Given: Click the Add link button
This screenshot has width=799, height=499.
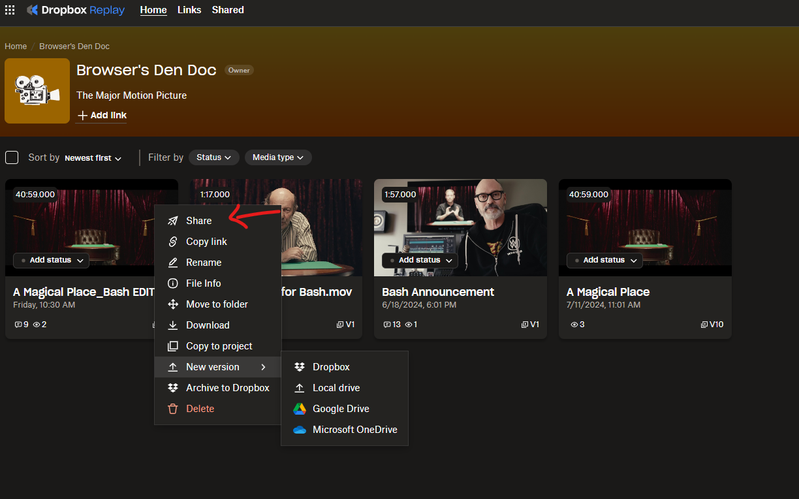Looking at the screenshot, I should (x=102, y=116).
